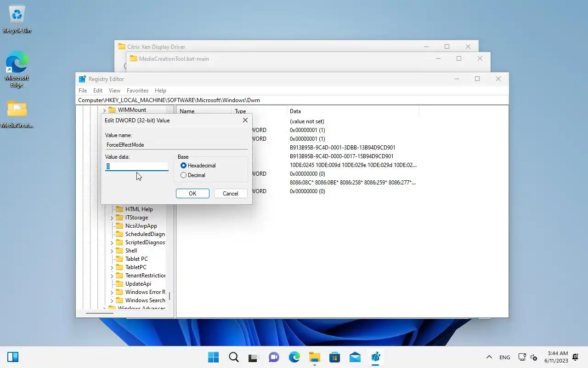Open the Recycle Bin desktop icon
The width and height of the screenshot is (588, 368).
[17, 19]
